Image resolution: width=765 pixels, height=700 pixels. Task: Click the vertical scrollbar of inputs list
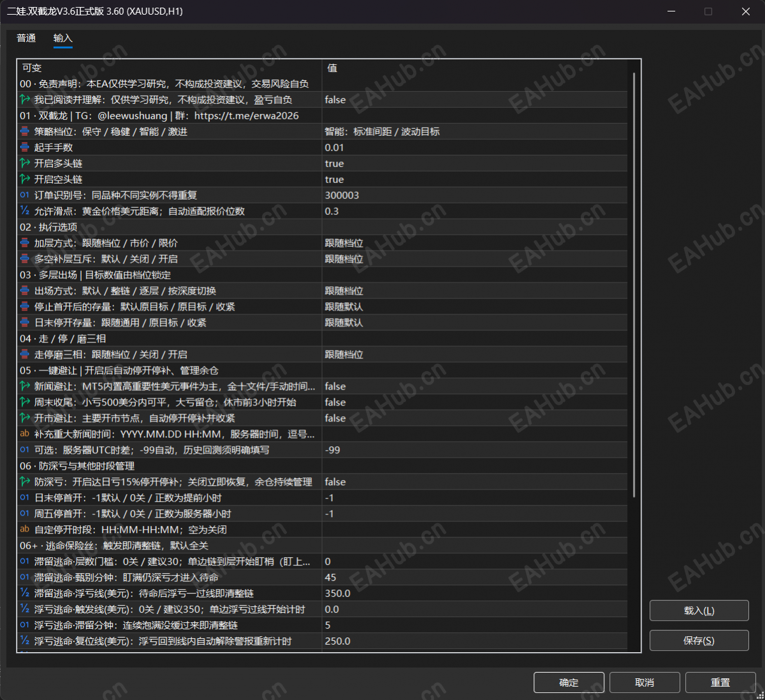click(634, 285)
